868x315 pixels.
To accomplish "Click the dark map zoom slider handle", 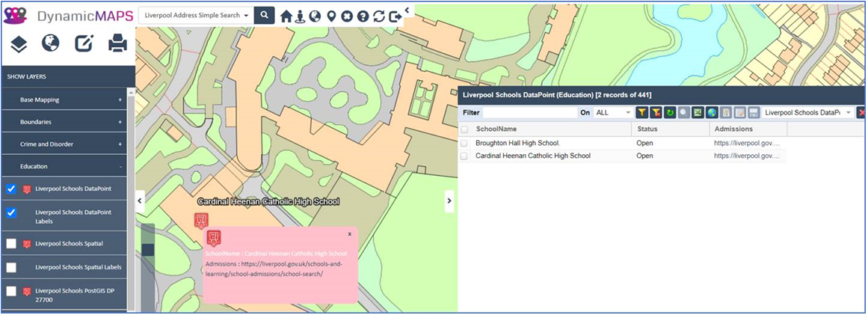I will point(148,250).
